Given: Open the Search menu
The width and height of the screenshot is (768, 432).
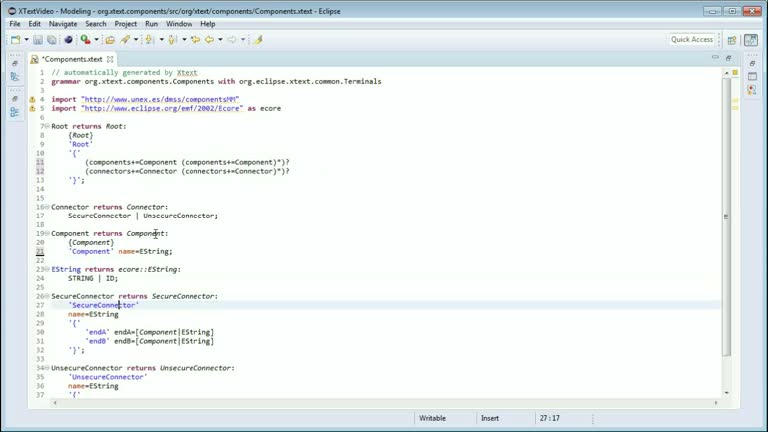Looking at the screenshot, I should [x=96, y=24].
